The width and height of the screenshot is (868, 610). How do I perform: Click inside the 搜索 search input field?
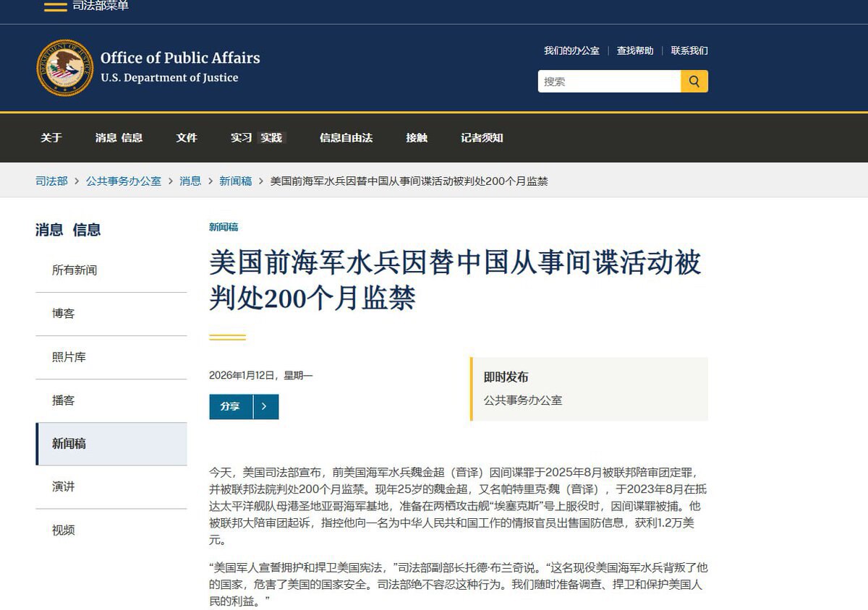(x=608, y=81)
